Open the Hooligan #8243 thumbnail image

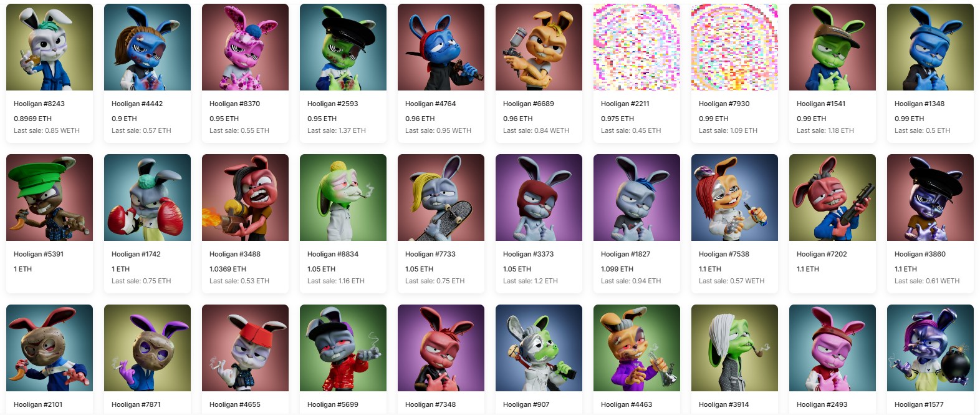[x=49, y=47]
